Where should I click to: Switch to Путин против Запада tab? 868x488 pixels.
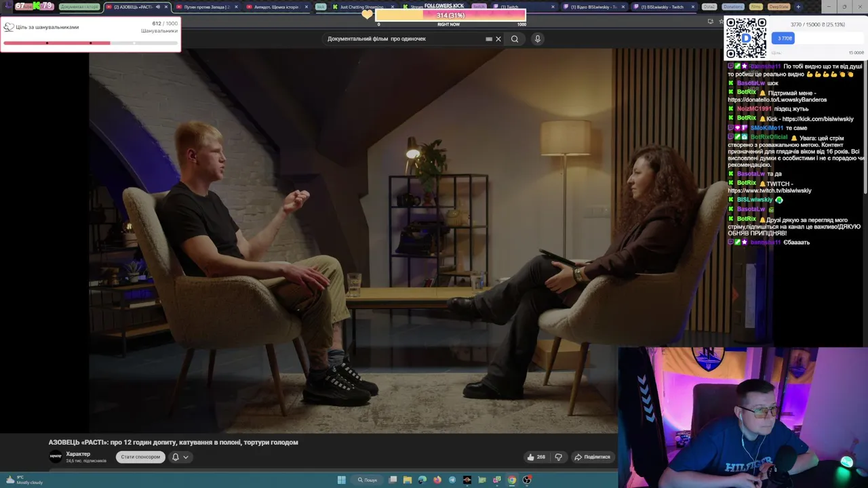pyautogui.click(x=206, y=7)
